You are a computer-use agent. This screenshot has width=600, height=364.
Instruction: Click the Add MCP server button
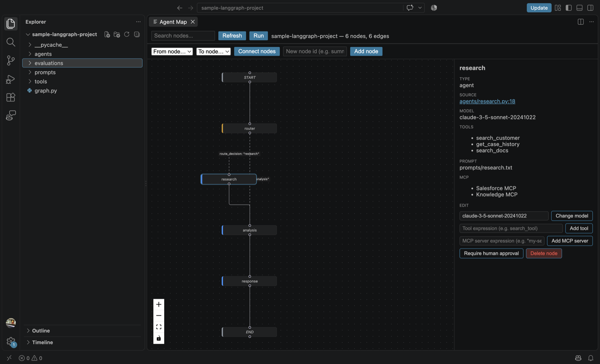tap(570, 241)
